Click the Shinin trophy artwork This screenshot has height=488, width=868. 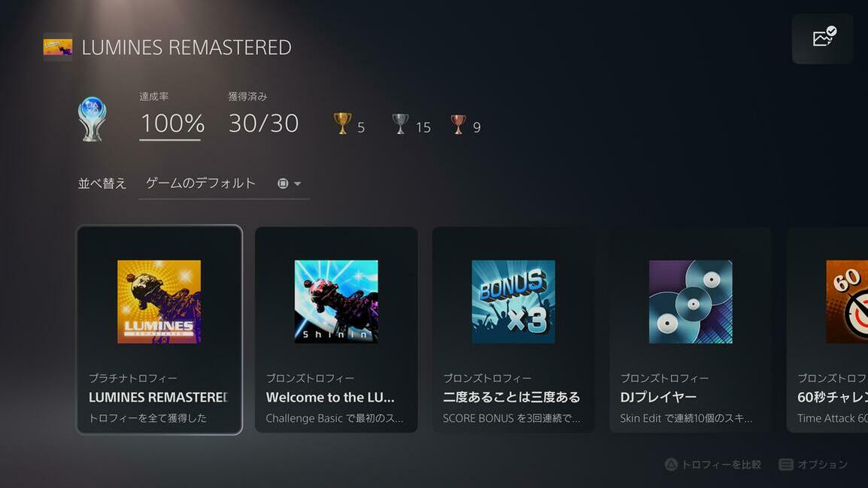tap(336, 302)
